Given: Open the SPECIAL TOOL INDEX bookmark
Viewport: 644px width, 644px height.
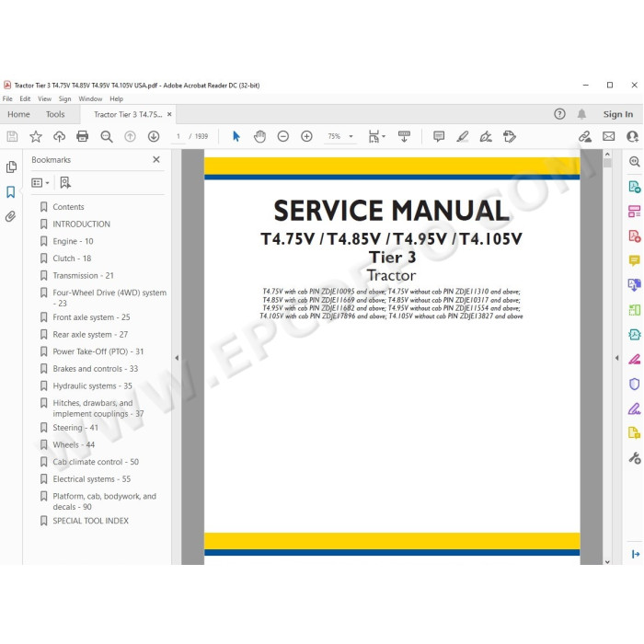Looking at the screenshot, I should (x=90, y=521).
